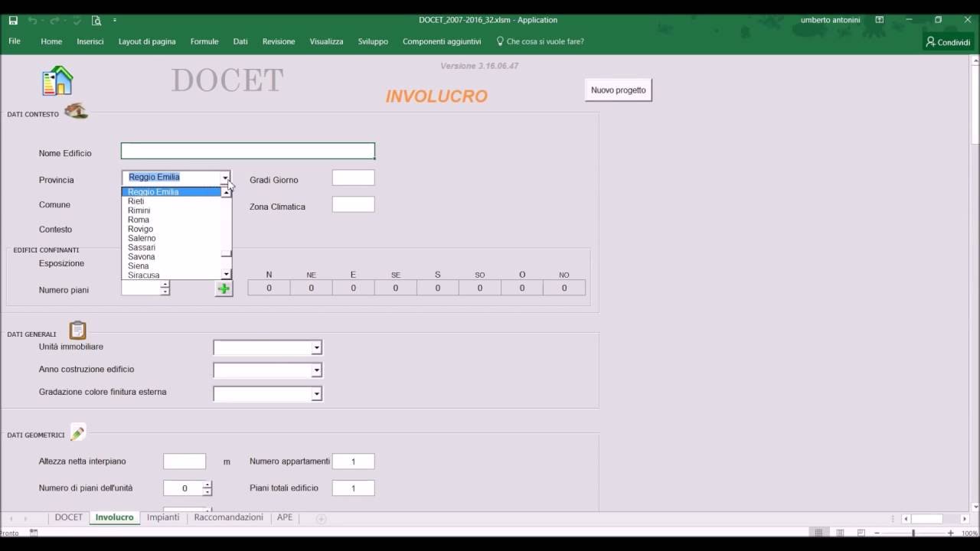Open the File menu

click(15, 41)
